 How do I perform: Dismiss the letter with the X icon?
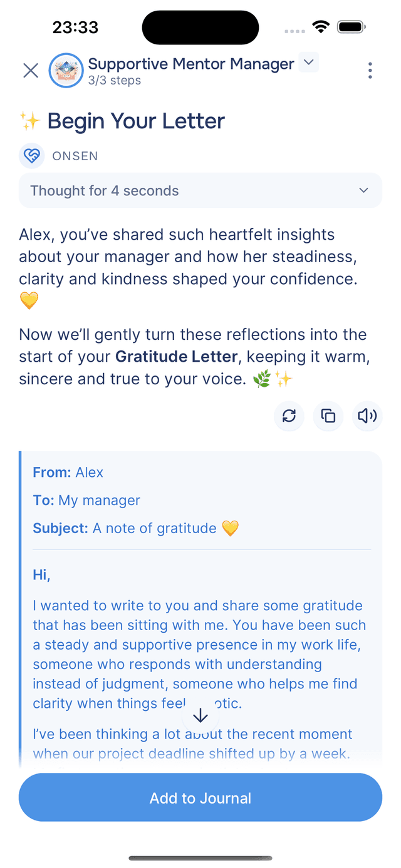(x=30, y=71)
